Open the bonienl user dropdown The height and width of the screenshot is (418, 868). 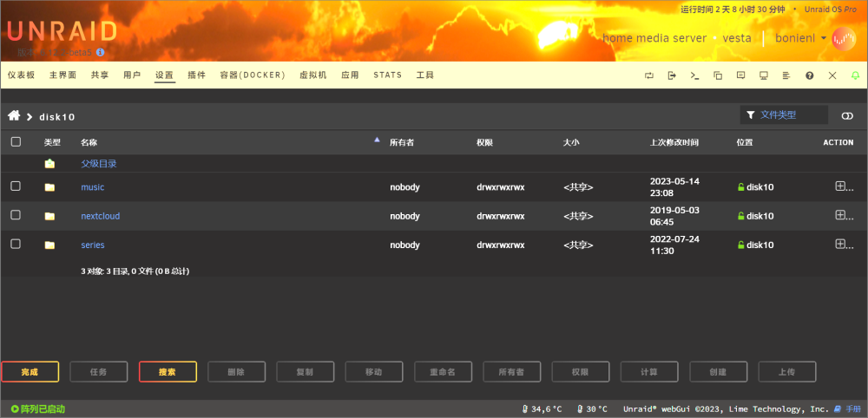tap(801, 38)
